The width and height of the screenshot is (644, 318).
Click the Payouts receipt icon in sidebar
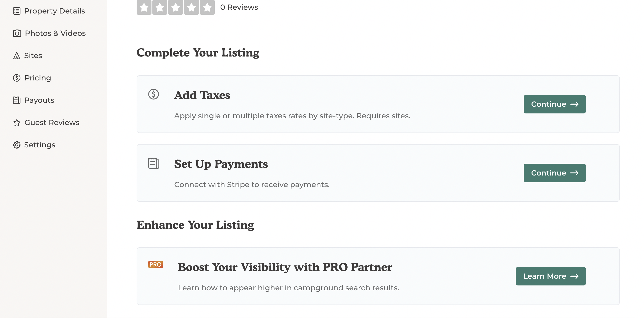[x=16, y=100]
